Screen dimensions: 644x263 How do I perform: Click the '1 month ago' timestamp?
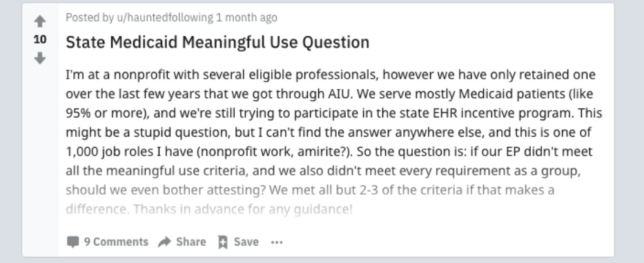[246, 18]
